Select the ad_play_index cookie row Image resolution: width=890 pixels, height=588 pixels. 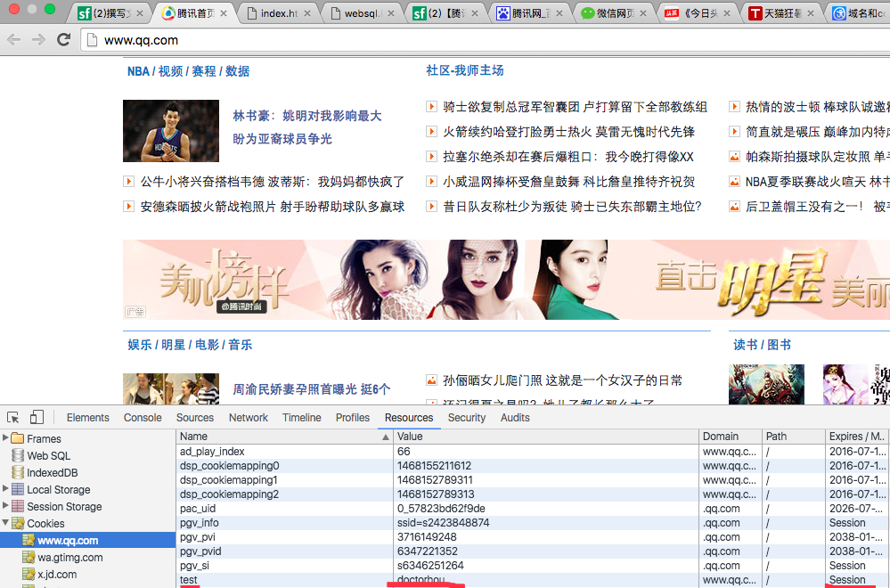(533, 451)
